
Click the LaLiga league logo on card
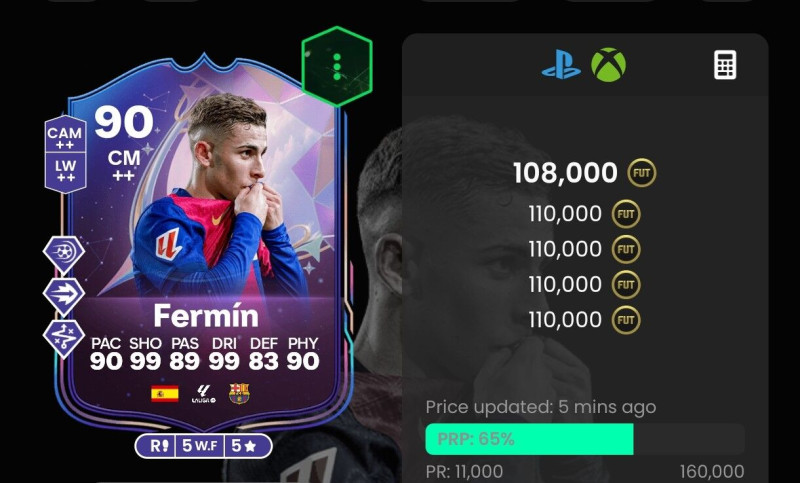(204, 394)
